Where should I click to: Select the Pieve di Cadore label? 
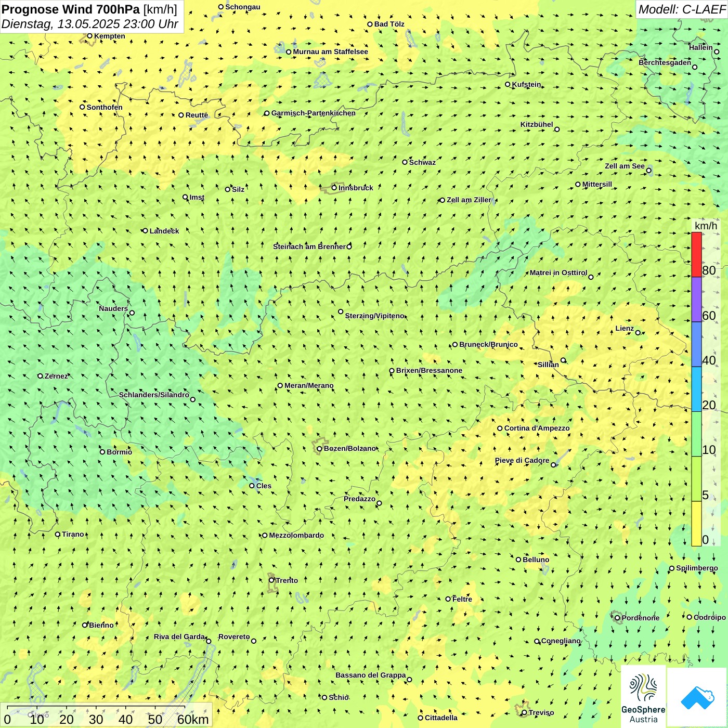(x=522, y=460)
